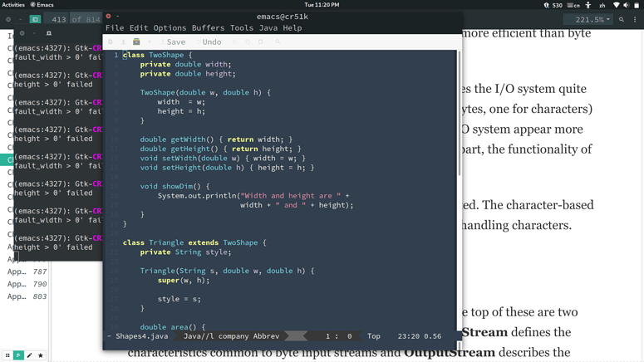Open the Java menu in Emacs

(x=268, y=28)
